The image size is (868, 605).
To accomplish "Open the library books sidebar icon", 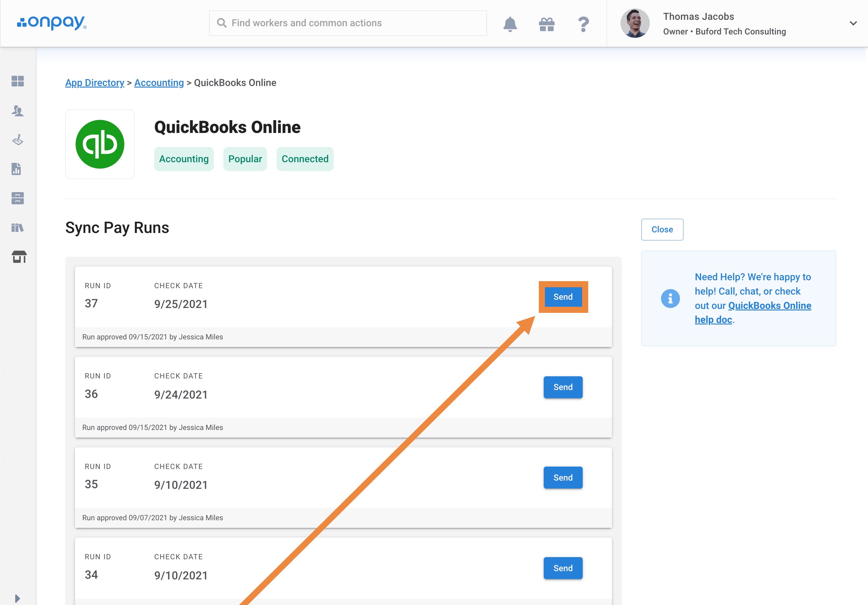I will 18,227.
